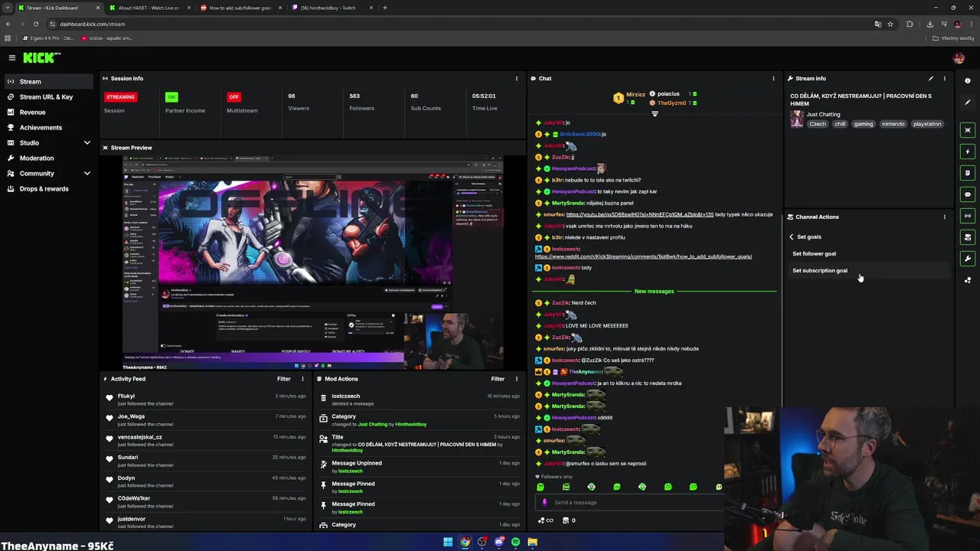
Task: Go back from Set goals
Action: [792, 236]
